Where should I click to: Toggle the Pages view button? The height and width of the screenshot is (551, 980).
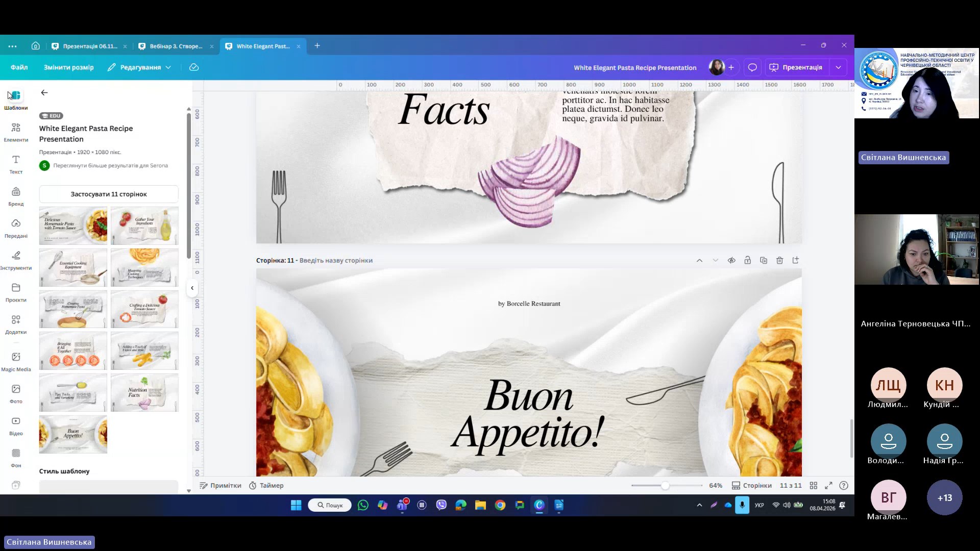751,486
